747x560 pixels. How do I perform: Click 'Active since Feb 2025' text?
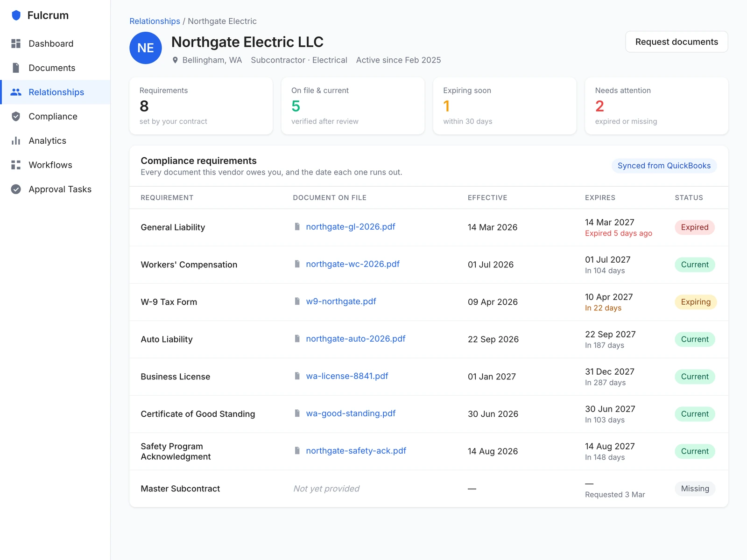[398, 60]
